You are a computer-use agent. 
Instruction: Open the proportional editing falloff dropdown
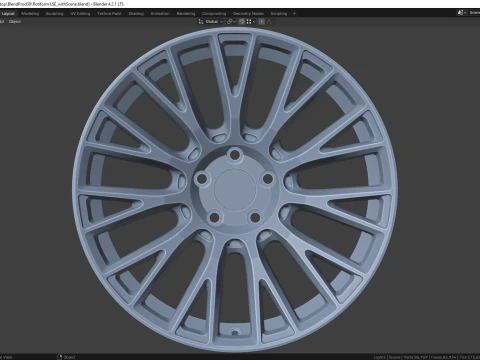pos(270,22)
